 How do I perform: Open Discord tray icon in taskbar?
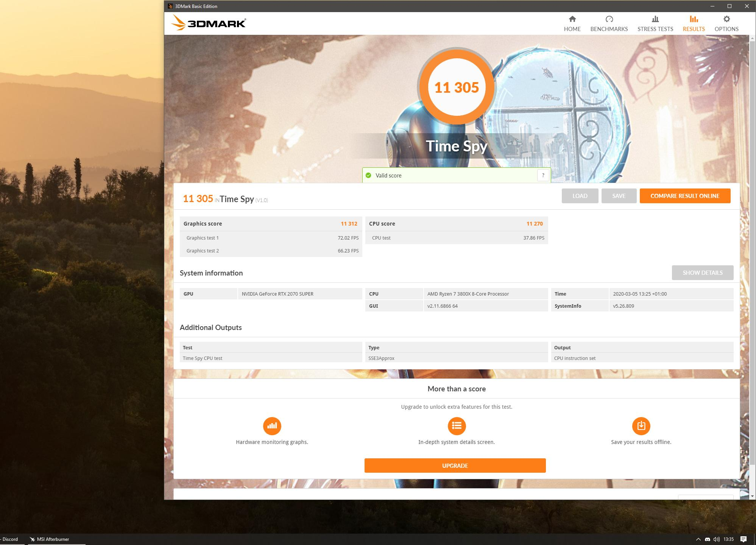[707, 539]
